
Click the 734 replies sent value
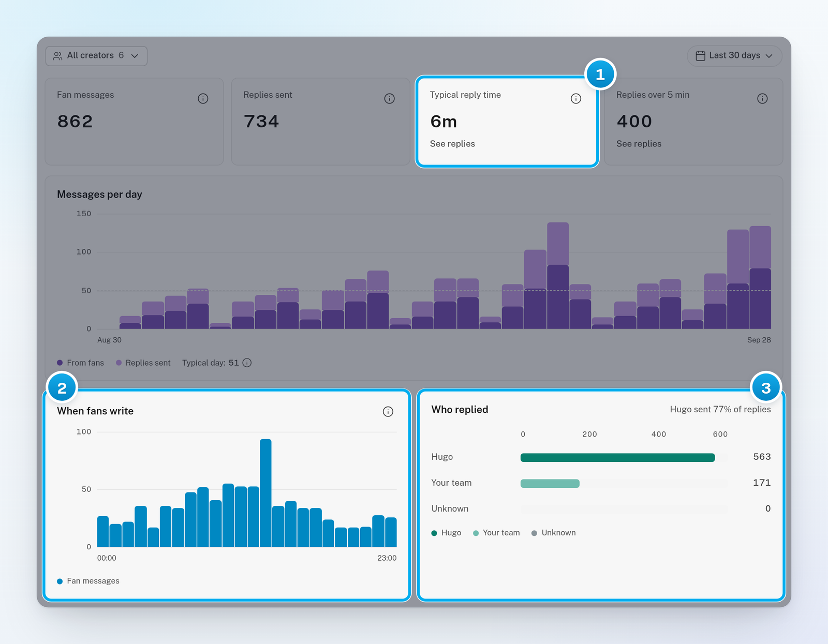click(x=261, y=122)
